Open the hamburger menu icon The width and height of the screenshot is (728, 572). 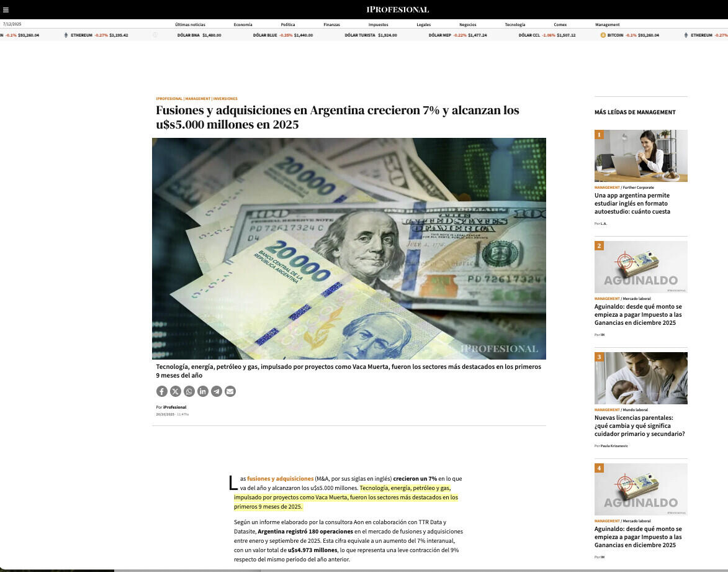[x=6, y=10]
